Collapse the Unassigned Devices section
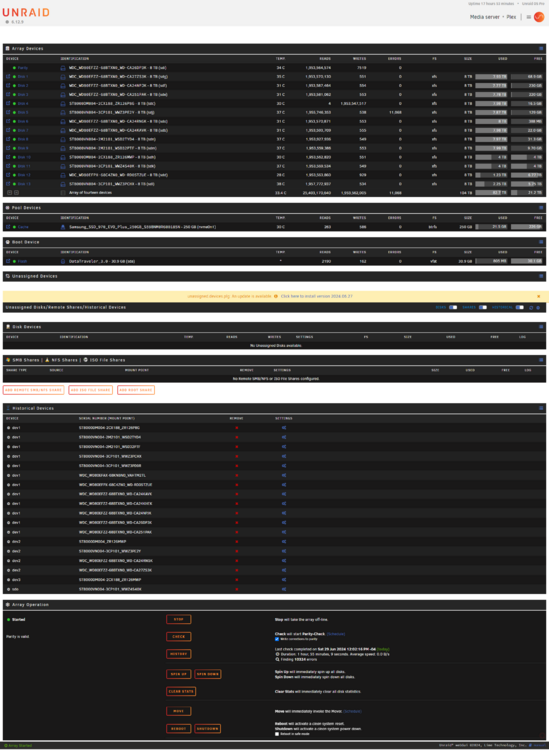 click(x=541, y=276)
